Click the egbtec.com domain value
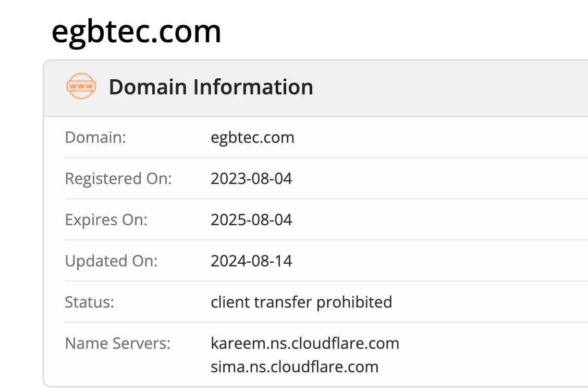588x390 pixels. (252, 138)
